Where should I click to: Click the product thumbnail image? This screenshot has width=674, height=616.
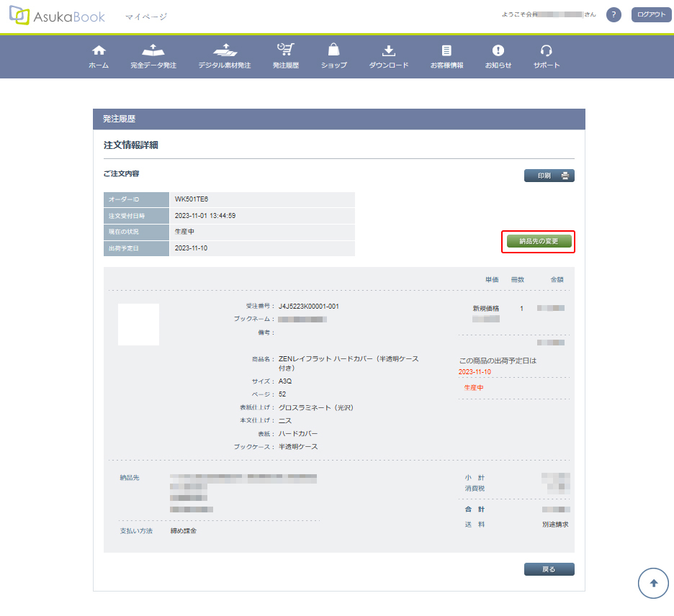pyautogui.click(x=138, y=325)
